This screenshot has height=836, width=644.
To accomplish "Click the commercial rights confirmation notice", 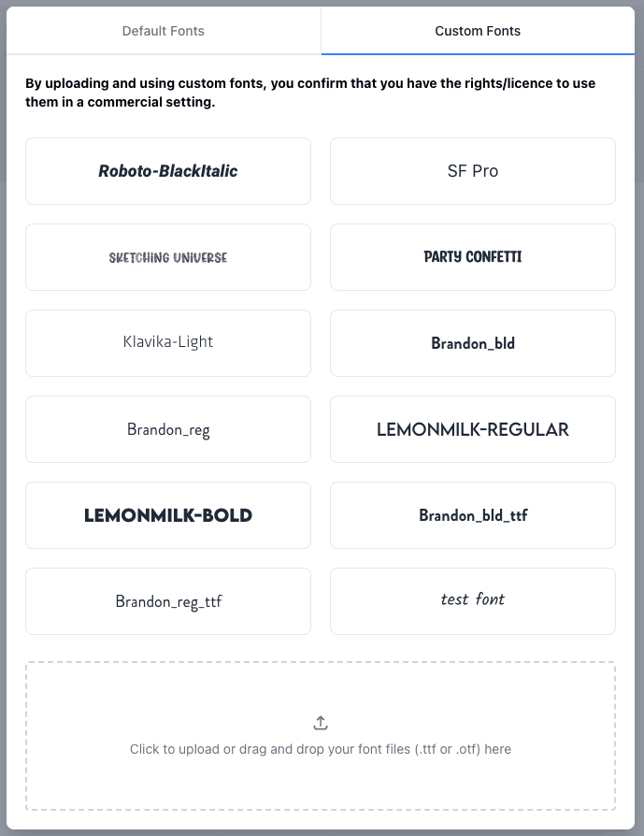I will click(x=308, y=92).
